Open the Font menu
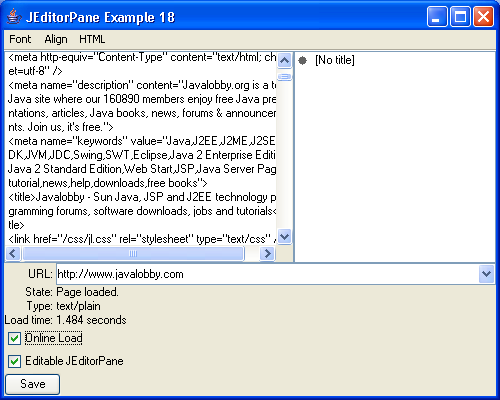This screenshot has width=500, height=400. pyautogui.click(x=20, y=39)
